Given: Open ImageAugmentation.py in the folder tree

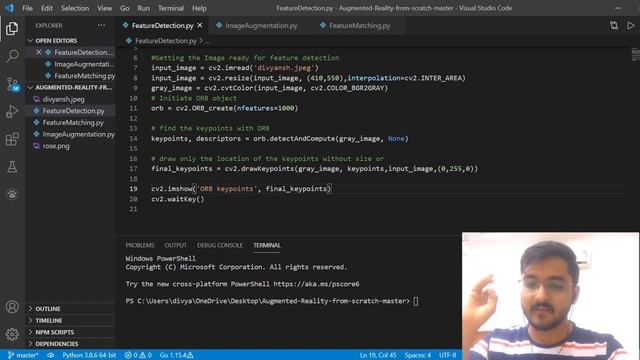Looking at the screenshot, I should click(x=70, y=134).
